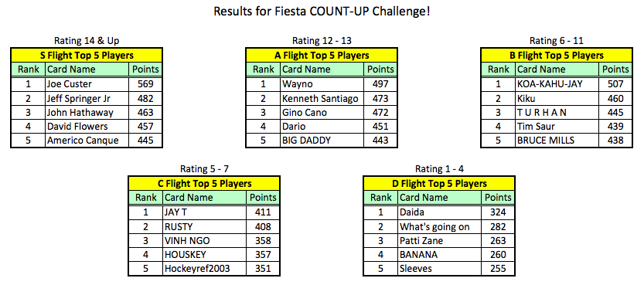Click the Kenneth Santiago cell
Image resolution: width=644 pixels, height=285 pixels.
tap(322, 98)
